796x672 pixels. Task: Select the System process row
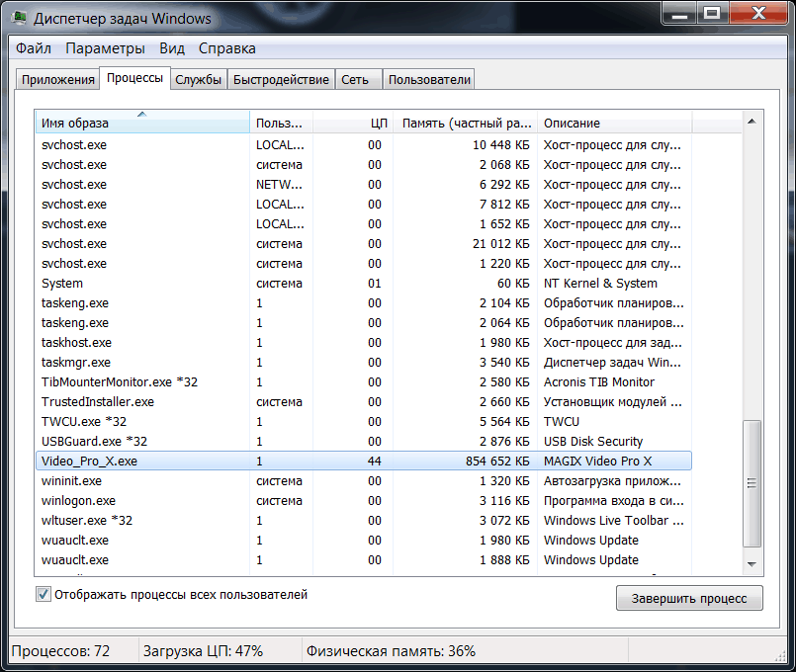(364, 283)
